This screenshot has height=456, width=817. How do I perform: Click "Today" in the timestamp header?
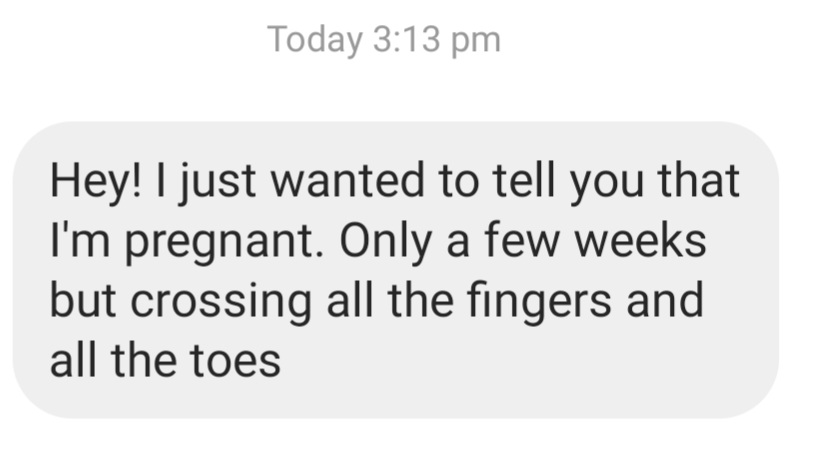(x=315, y=41)
